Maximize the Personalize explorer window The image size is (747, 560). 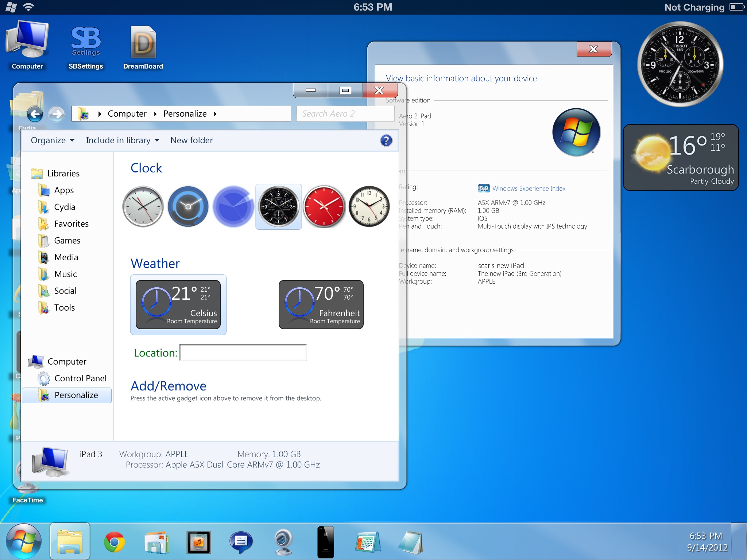tap(345, 90)
